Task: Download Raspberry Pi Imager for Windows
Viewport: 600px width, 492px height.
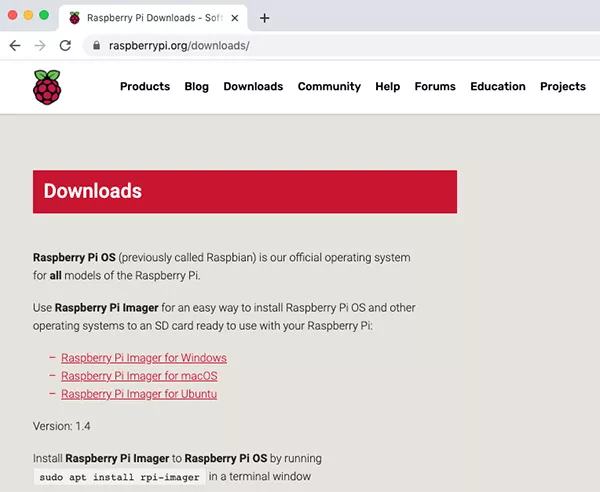Action: [x=144, y=358]
